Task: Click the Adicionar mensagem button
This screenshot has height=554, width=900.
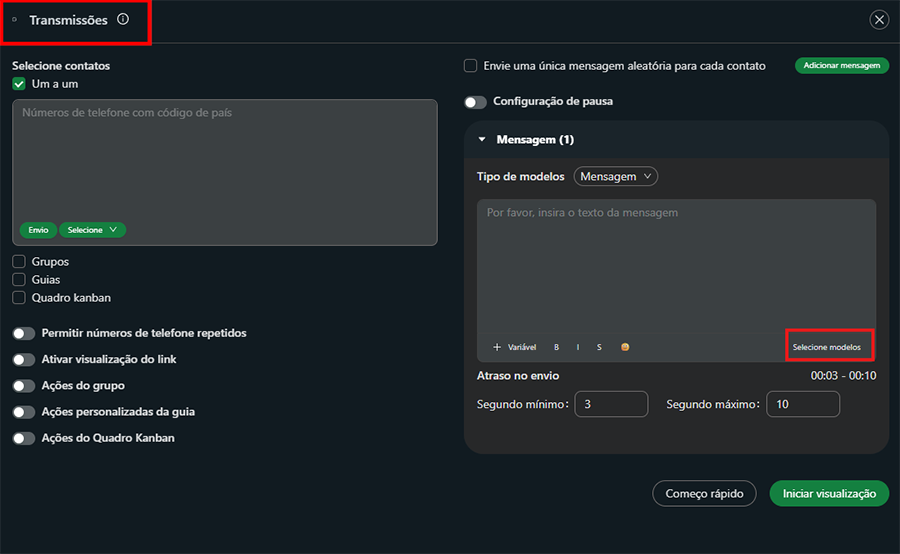Action: (x=842, y=66)
